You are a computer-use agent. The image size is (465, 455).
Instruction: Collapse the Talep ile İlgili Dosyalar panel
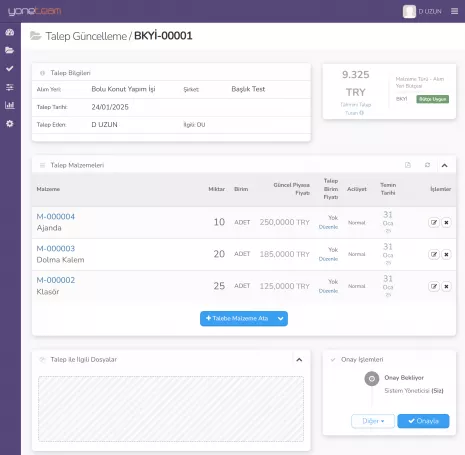pos(299,360)
